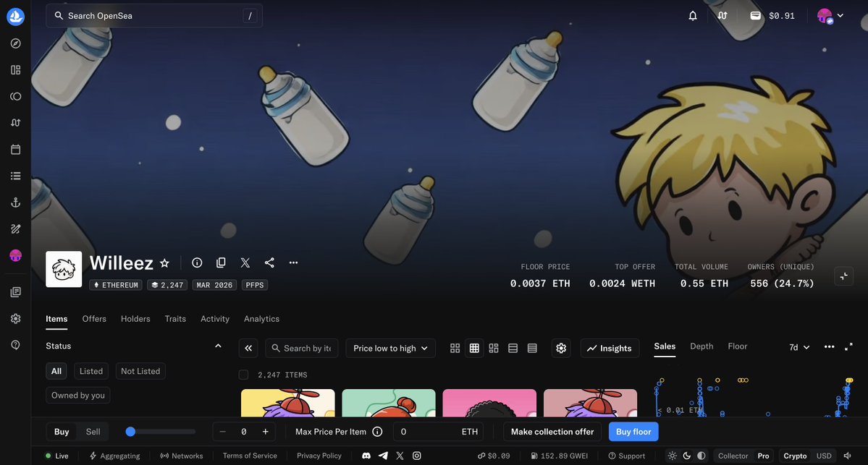Switch to the Holders tab
Viewport: 868px width, 465px height.
(x=135, y=319)
